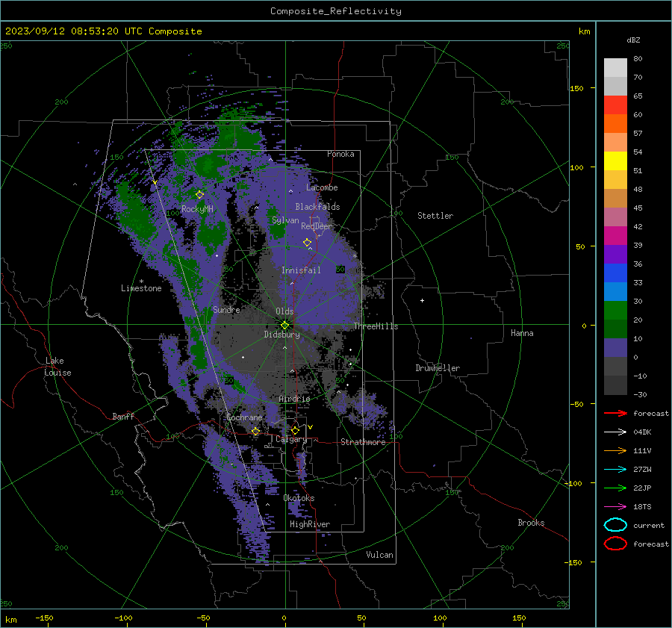Click white plus marker east of ThreeHills
This screenshot has height=628, width=672.
422,300
